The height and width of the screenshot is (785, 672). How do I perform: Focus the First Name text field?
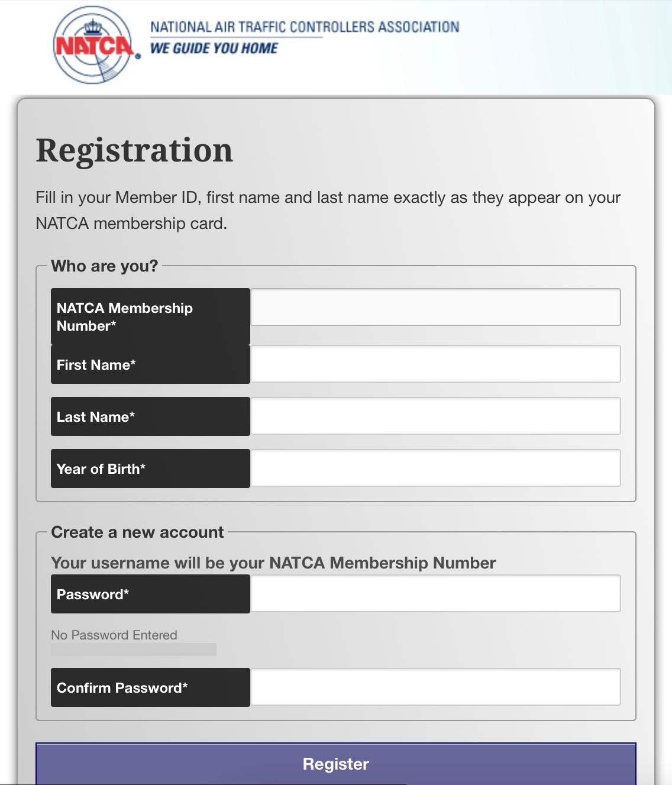(435, 364)
